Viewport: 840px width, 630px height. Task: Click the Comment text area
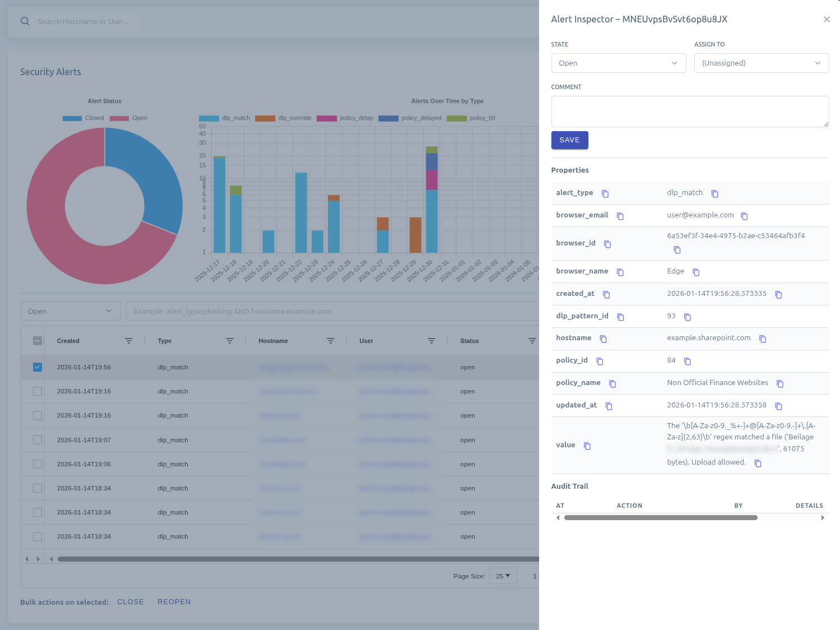coord(690,112)
